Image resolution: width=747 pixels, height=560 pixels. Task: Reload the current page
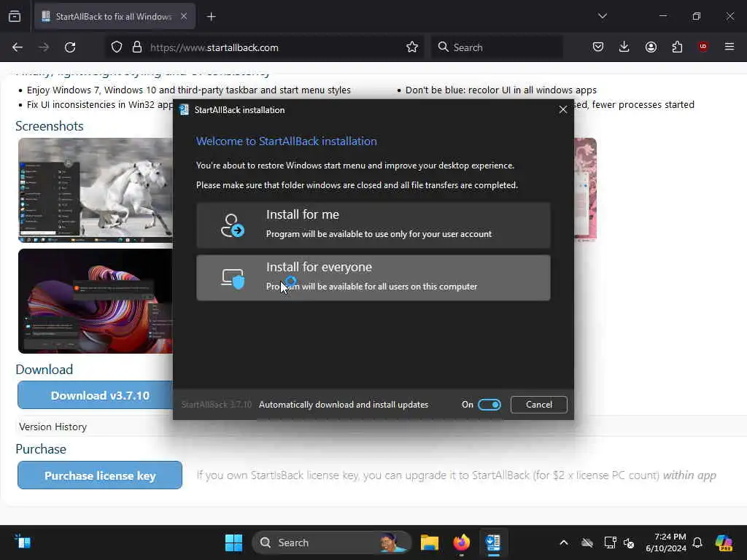[70, 47]
